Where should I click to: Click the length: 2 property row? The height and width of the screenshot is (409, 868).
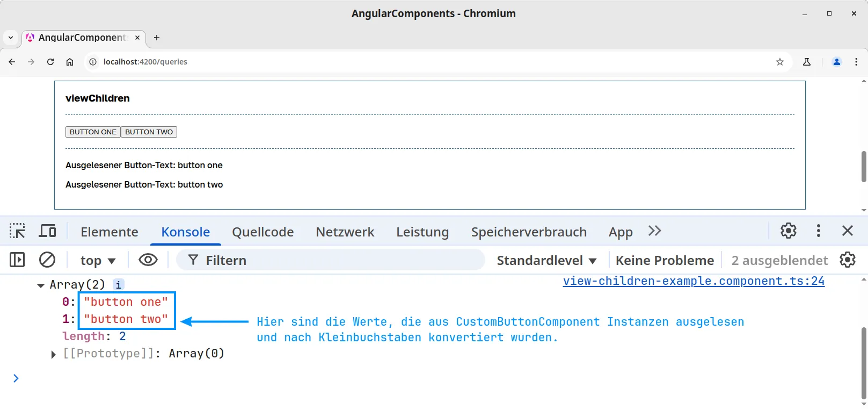pos(94,336)
